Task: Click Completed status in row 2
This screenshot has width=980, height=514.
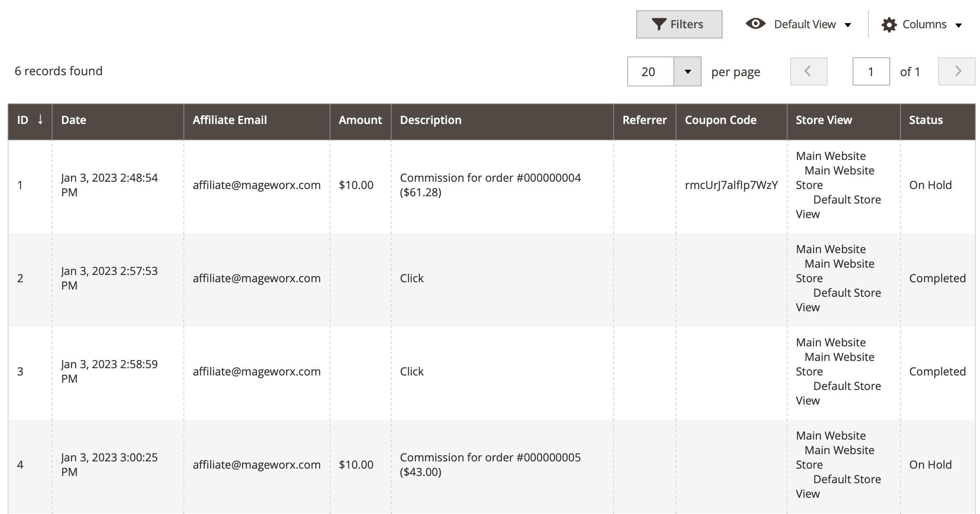Action: (x=937, y=278)
